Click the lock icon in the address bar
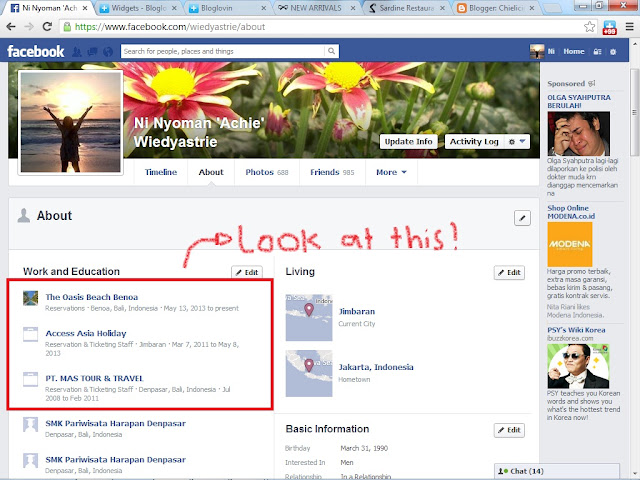This screenshot has height=480, width=640. point(67,27)
